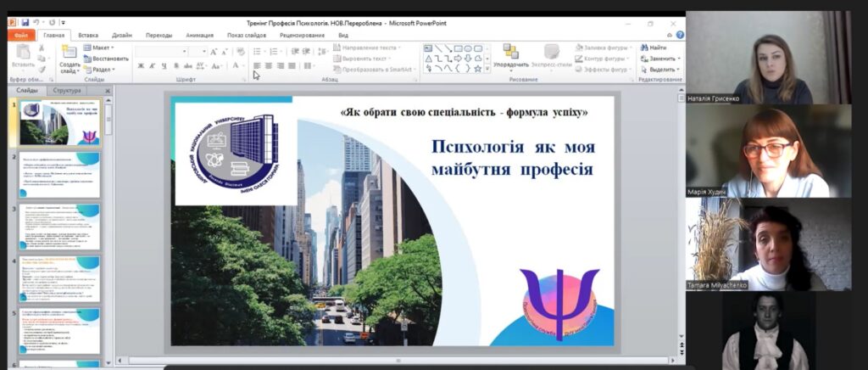Screen dimensions: 868x370
Task: Click the Redo icon in the quick access toolbar
Action: [x=52, y=23]
